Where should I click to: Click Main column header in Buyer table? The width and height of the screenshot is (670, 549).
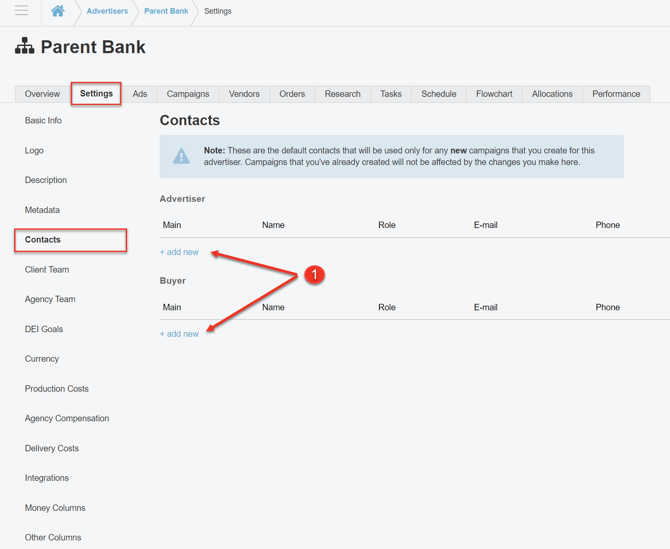pyautogui.click(x=172, y=307)
